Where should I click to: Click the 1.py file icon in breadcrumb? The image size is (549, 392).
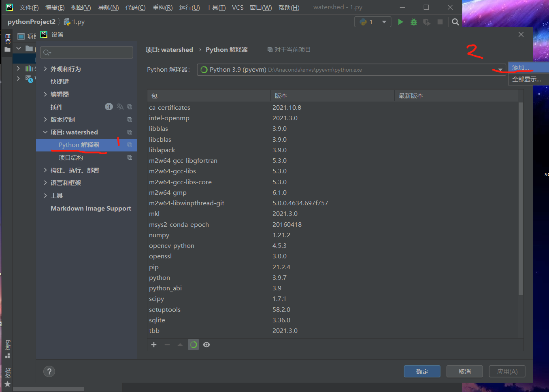click(x=67, y=21)
